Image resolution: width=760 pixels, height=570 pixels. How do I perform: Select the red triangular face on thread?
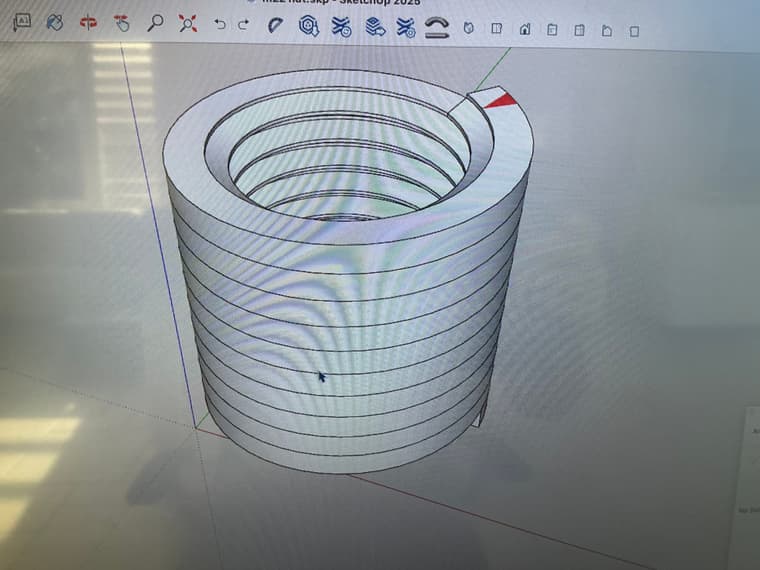pos(501,98)
